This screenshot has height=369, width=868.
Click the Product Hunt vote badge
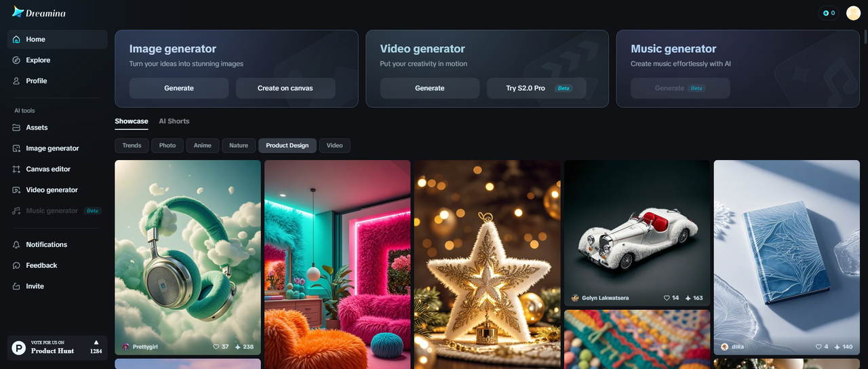pyautogui.click(x=57, y=347)
